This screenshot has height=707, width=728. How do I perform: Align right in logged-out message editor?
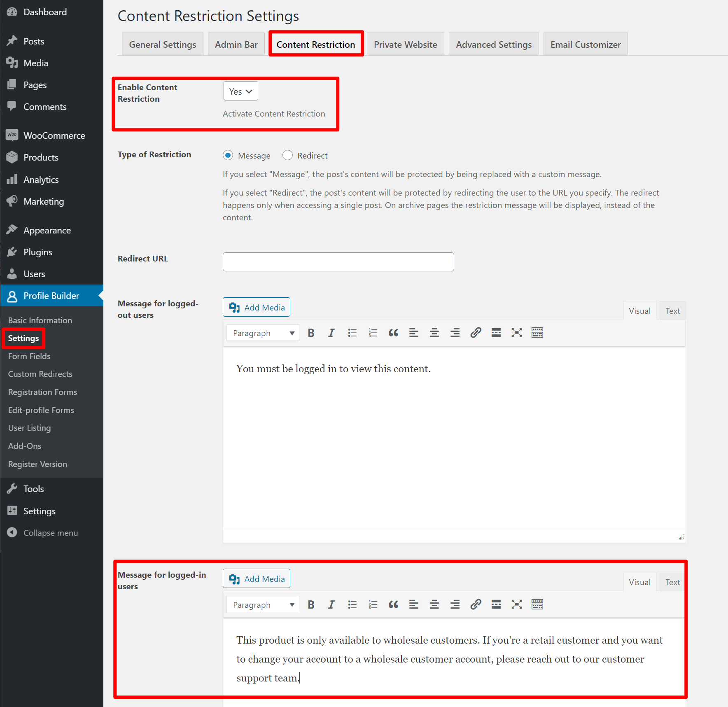tap(455, 333)
